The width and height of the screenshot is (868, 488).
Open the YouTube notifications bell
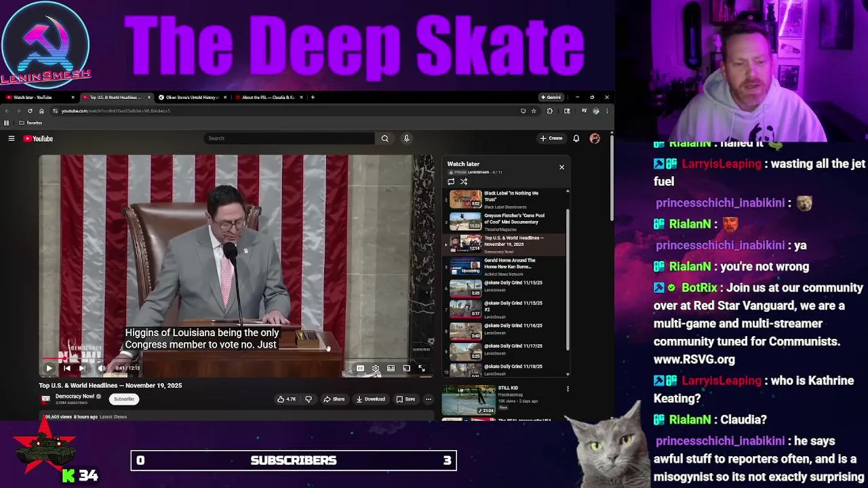click(576, 138)
